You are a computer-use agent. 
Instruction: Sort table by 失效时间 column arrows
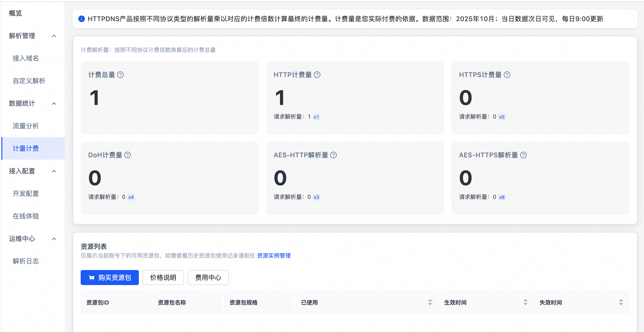(621, 302)
